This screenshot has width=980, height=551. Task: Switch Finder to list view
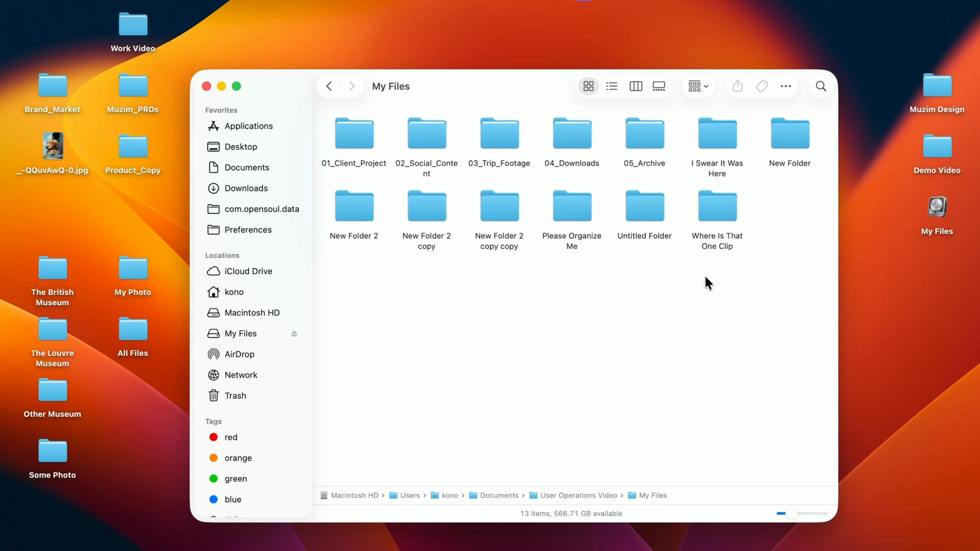tap(612, 86)
